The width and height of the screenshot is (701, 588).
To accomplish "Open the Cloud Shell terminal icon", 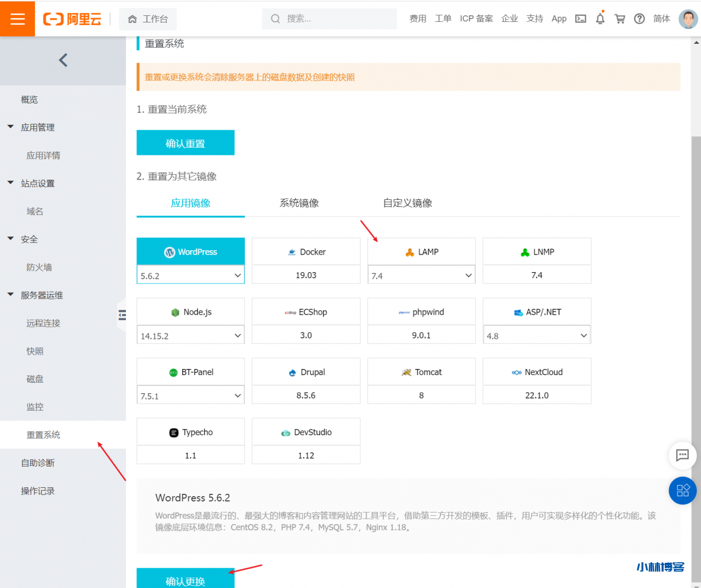I will tap(581, 19).
